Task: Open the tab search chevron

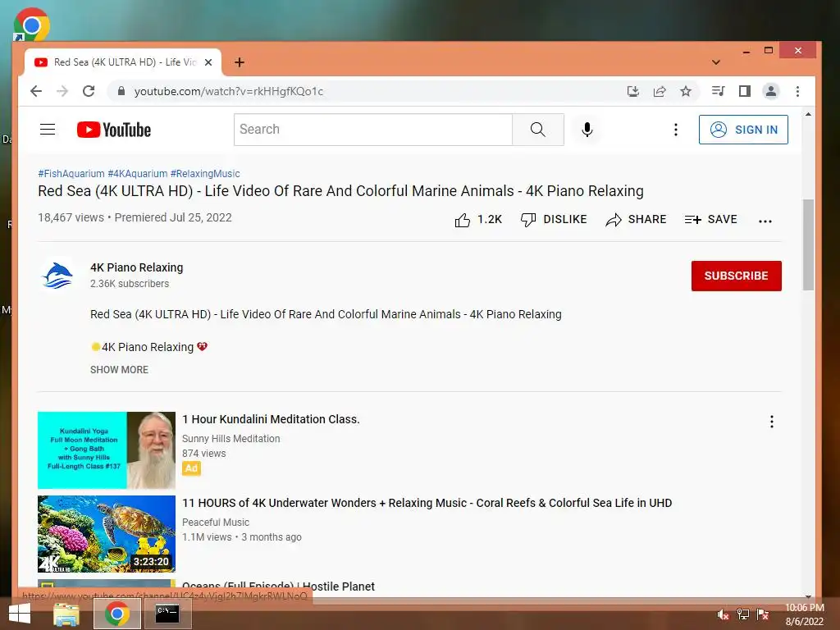Action: 715,62
